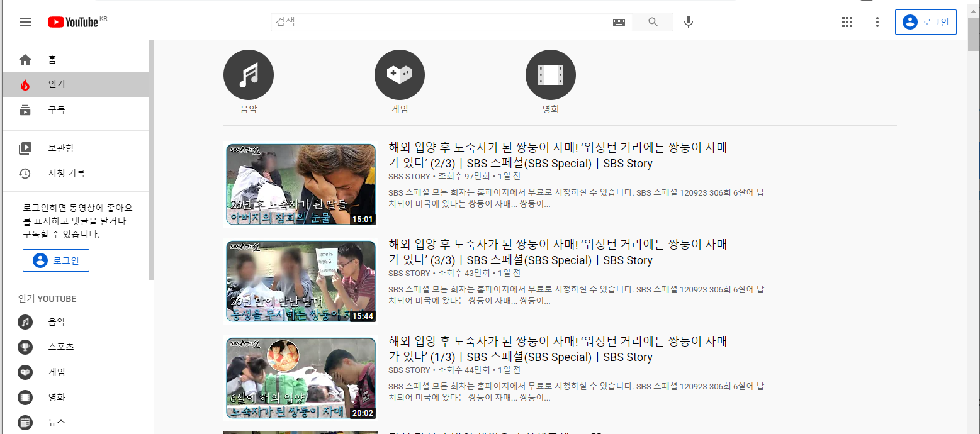Open settings three-dot menu
The height and width of the screenshot is (434, 980).
pos(877,22)
